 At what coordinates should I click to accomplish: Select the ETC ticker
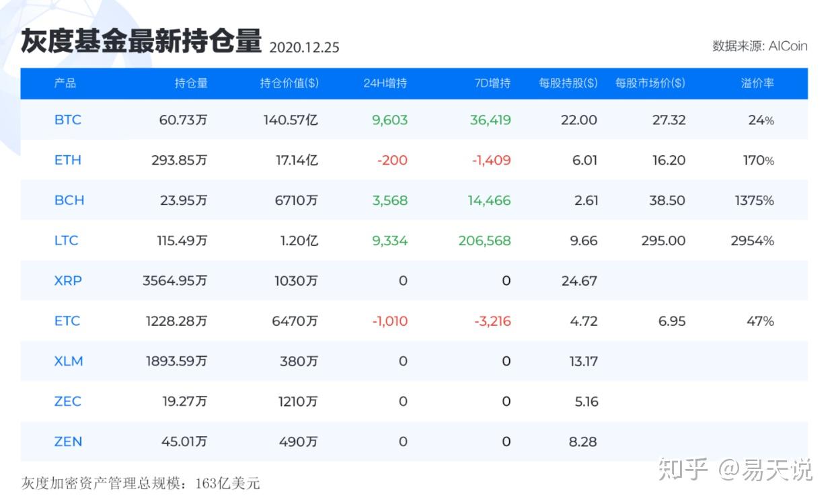point(67,321)
